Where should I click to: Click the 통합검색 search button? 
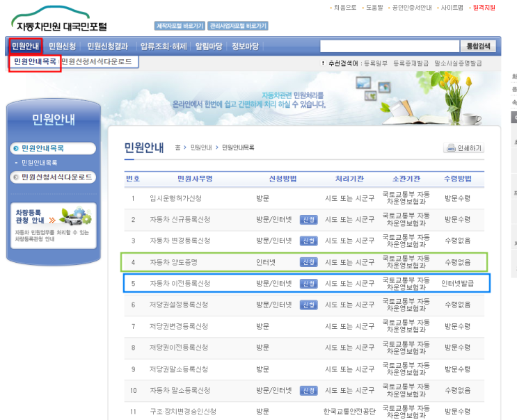478,46
